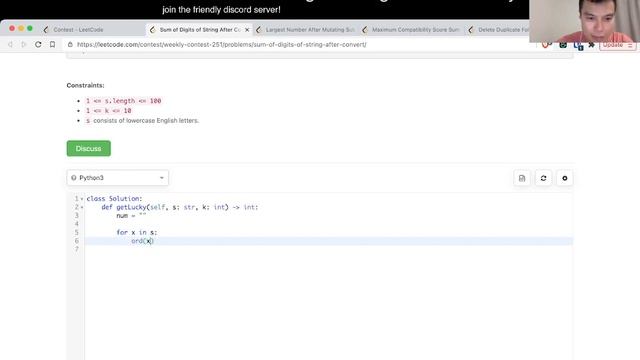The width and height of the screenshot is (640, 360).
Task: Switch to the Contest - LeetCode tab
Action: [x=78, y=30]
